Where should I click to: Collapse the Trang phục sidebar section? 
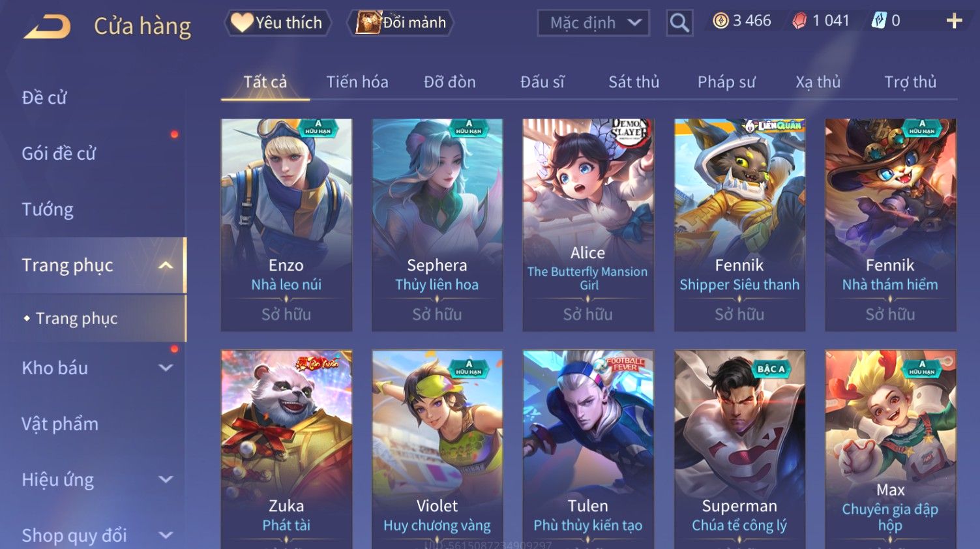166,265
